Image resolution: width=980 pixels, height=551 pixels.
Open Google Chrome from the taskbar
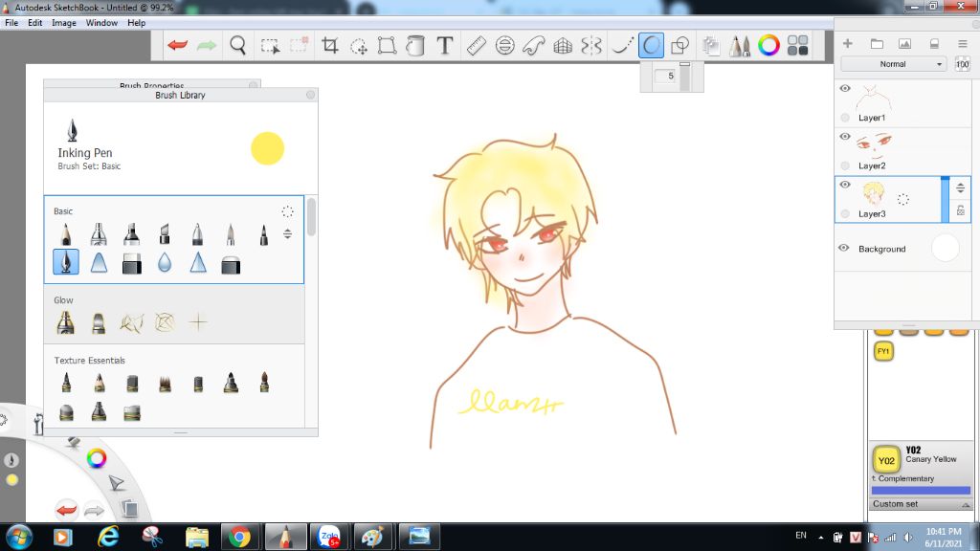(x=239, y=537)
